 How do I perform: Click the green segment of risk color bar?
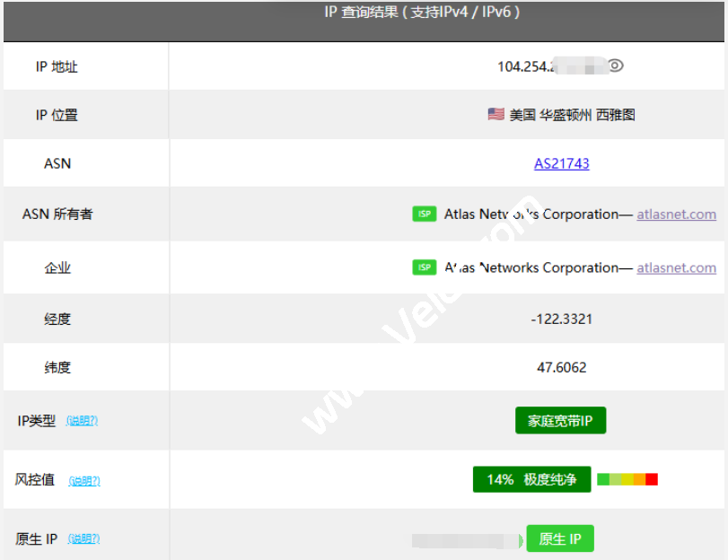tap(603, 479)
